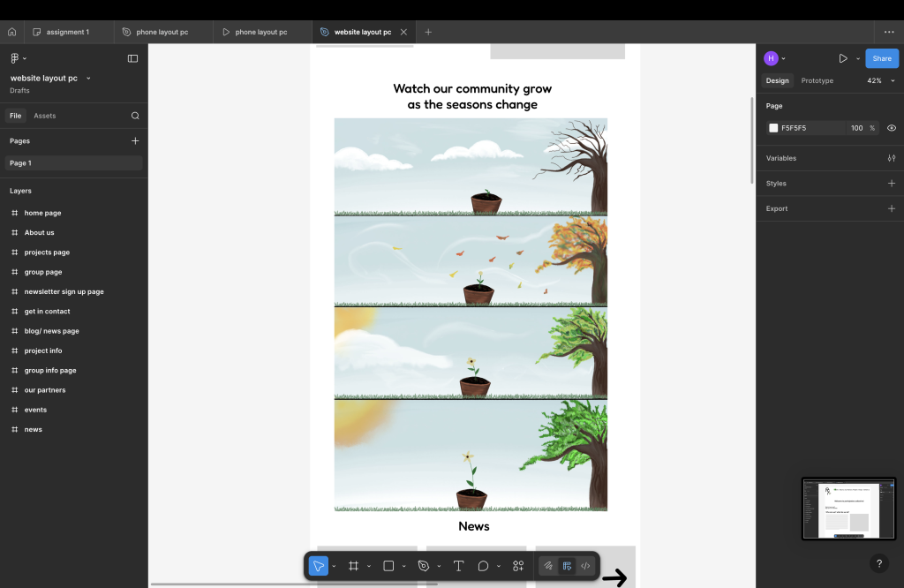
Task: Select the Pen tool
Action: (x=424, y=566)
